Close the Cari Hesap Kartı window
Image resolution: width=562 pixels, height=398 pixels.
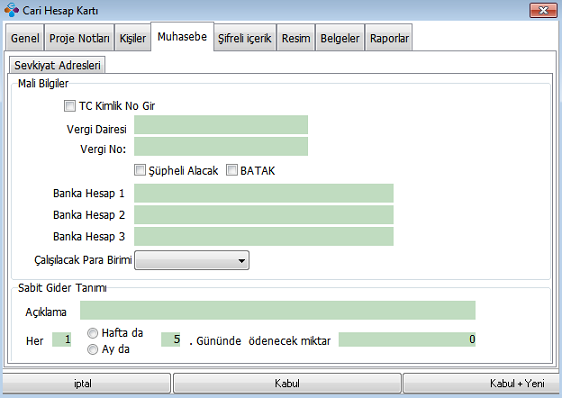click(x=543, y=10)
